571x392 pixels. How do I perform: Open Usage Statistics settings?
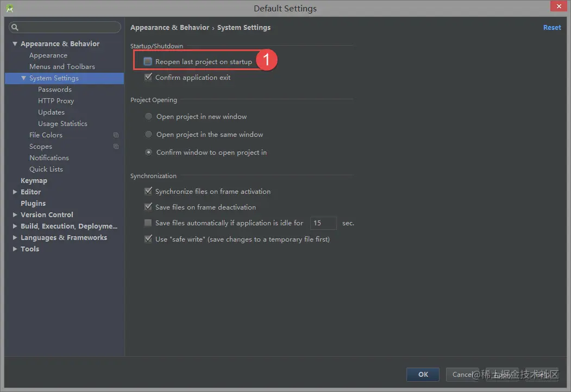pos(62,124)
